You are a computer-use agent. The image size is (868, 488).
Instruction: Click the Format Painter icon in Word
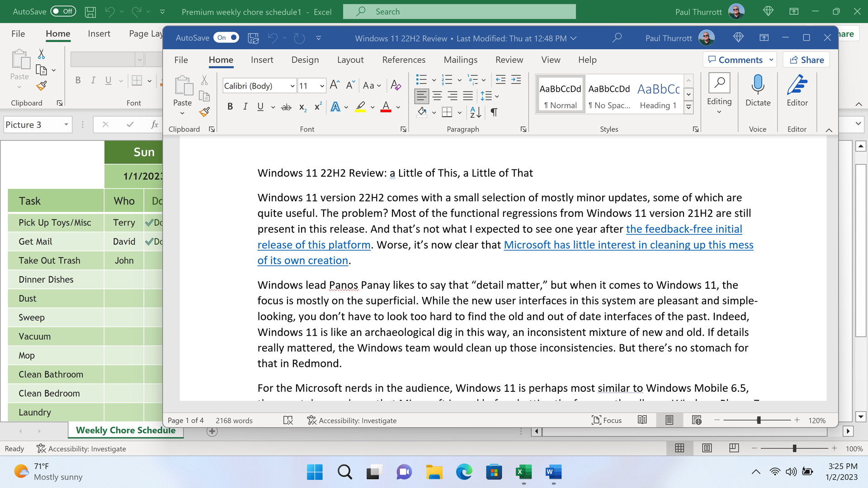pos(204,112)
